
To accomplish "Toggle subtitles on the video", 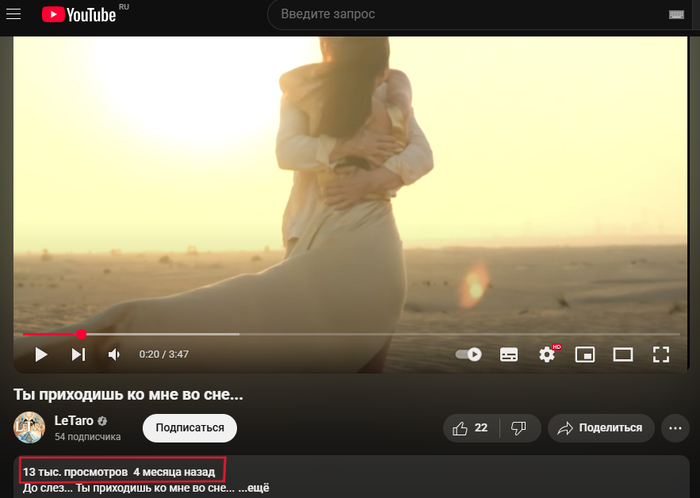I will coord(509,354).
